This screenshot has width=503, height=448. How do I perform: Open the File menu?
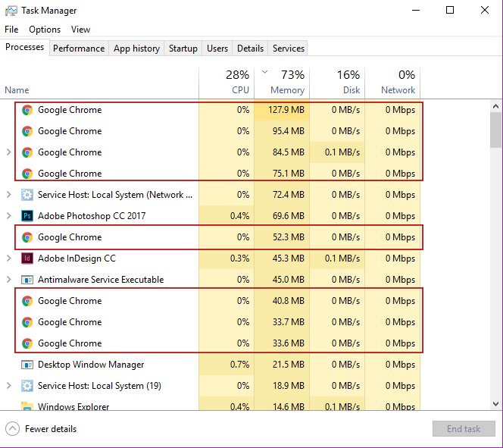click(11, 30)
